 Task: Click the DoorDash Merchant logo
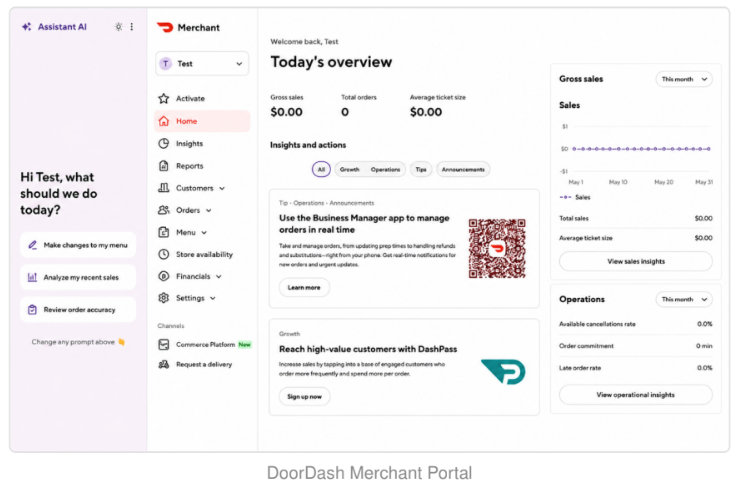tap(165, 27)
